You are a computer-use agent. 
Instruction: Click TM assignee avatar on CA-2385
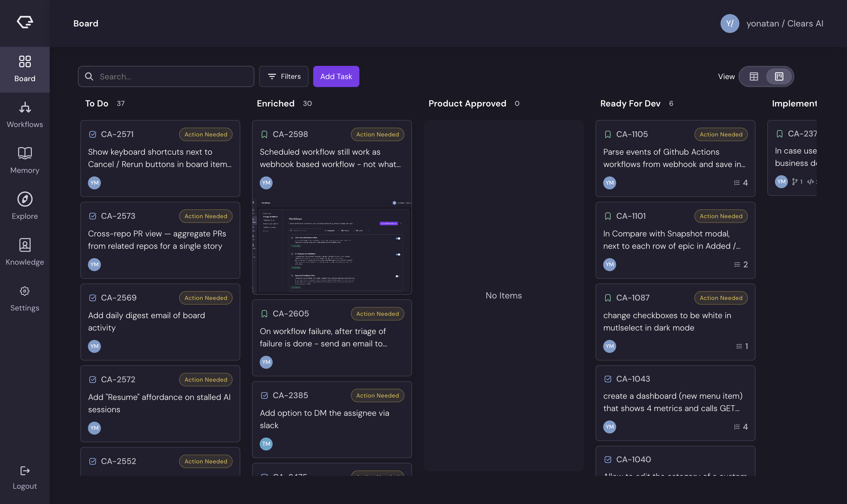click(x=266, y=444)
